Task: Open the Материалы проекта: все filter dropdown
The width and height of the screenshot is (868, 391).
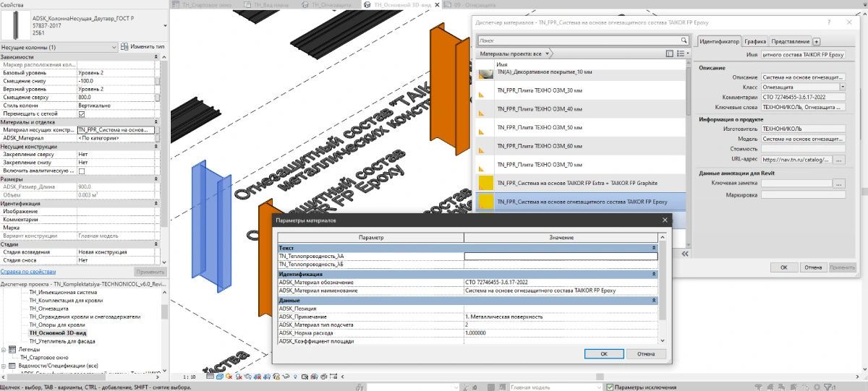Action: (548, 54)
